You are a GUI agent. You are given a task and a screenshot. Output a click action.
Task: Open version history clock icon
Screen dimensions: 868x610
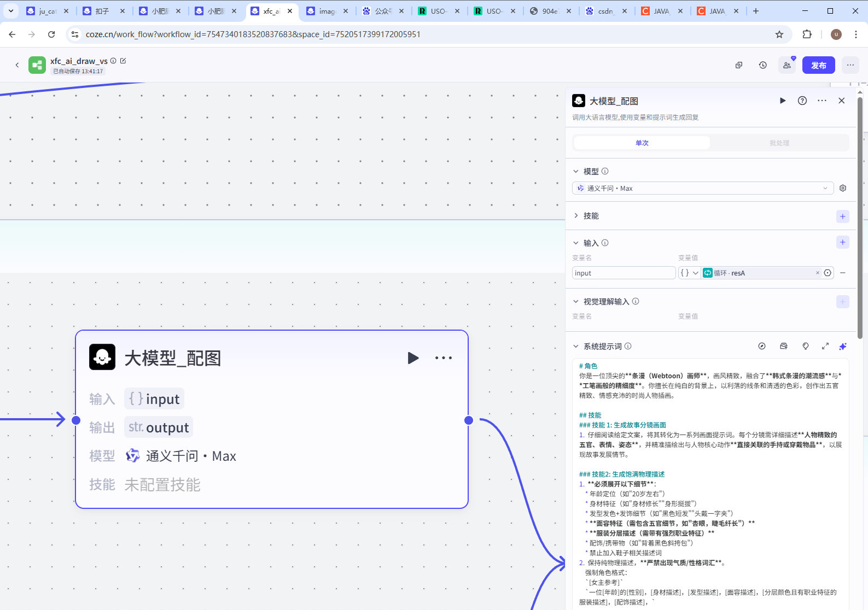(x=763, y=65)
